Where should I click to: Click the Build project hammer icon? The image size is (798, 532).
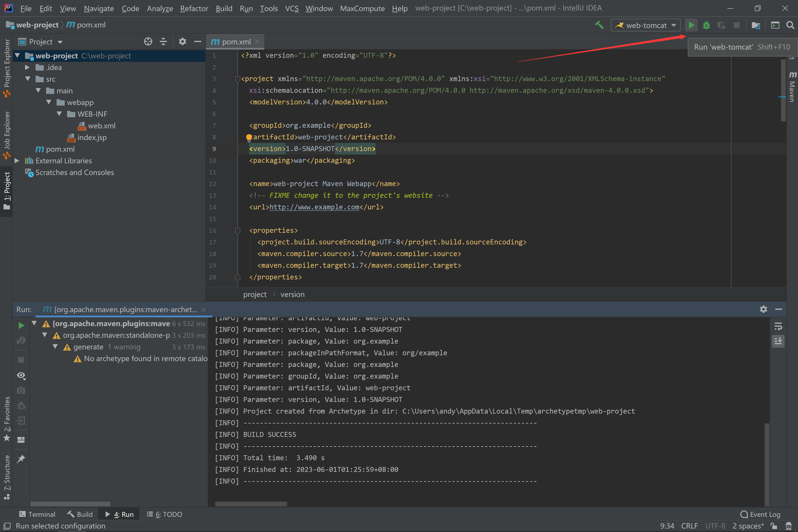tap(599, 25)
